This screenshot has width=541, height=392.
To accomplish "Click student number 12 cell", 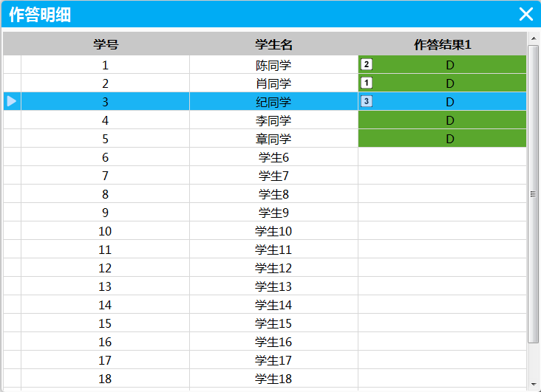I will 106,268.
